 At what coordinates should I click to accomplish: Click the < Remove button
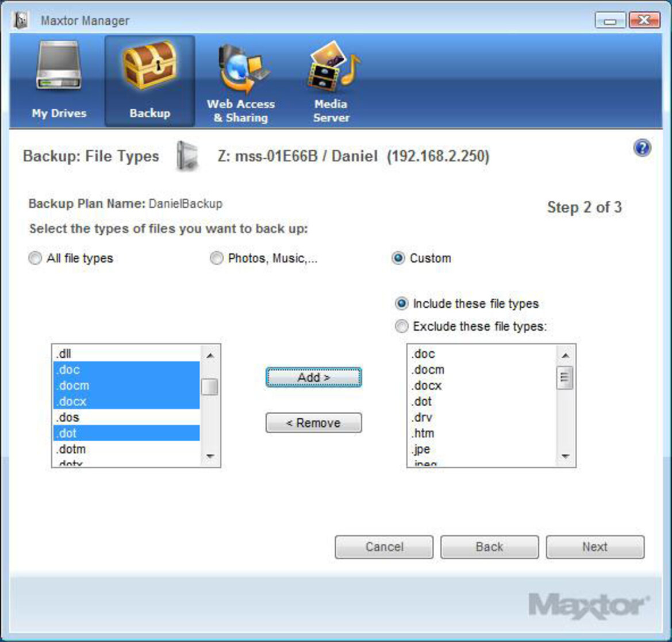tap(314, 423)
